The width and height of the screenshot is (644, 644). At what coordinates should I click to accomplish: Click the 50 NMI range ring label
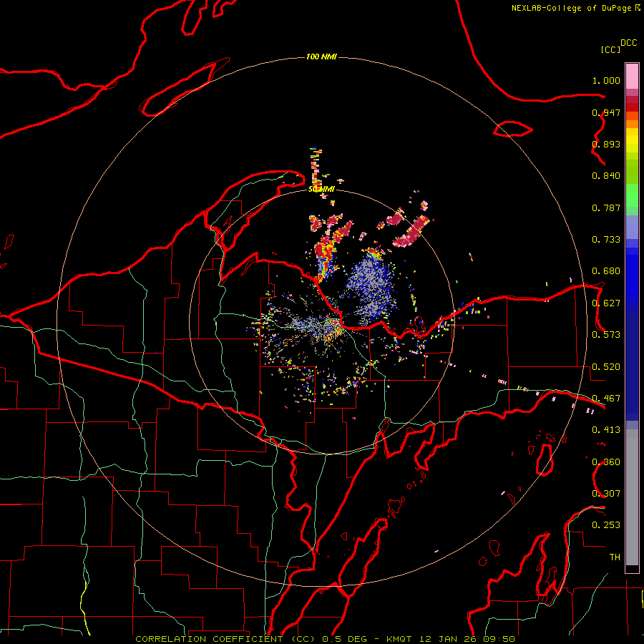click(321, 189)
